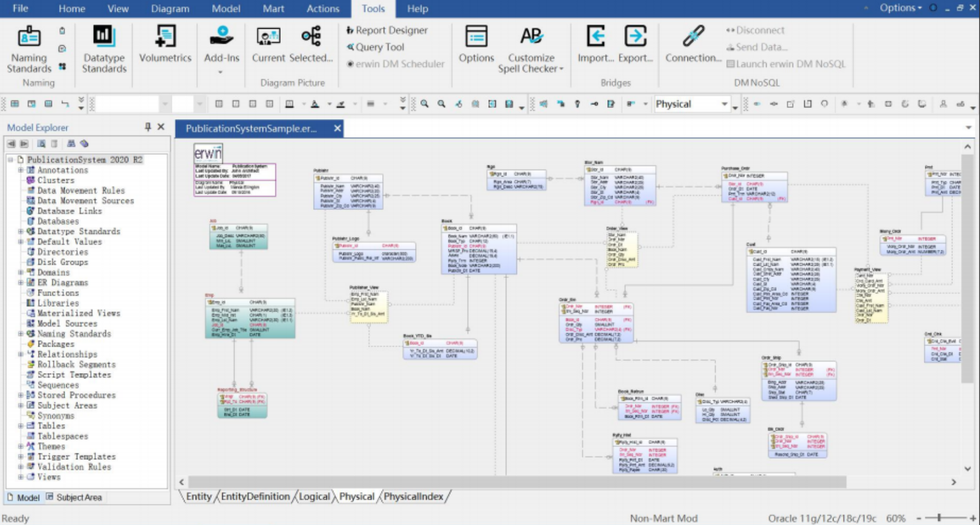The image size is (980, 525).
Task: Expand the Tables tree node
Action: (x=21, y=425)
